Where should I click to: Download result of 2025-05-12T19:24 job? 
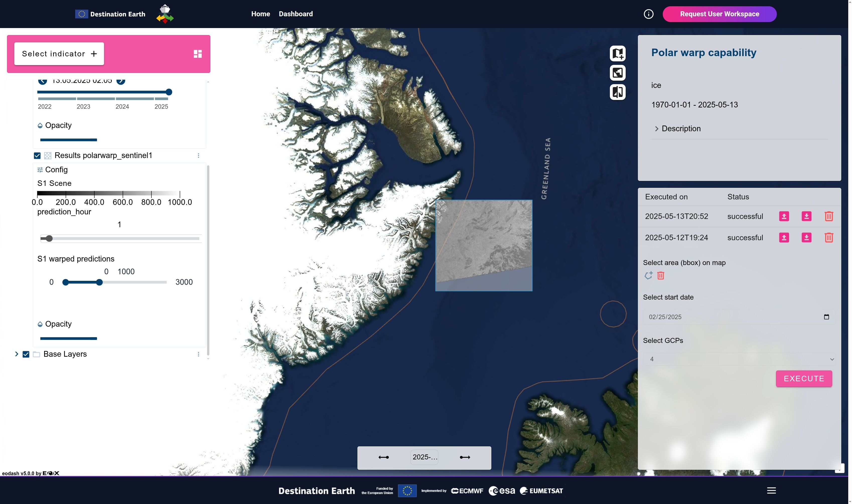(806, 237)
